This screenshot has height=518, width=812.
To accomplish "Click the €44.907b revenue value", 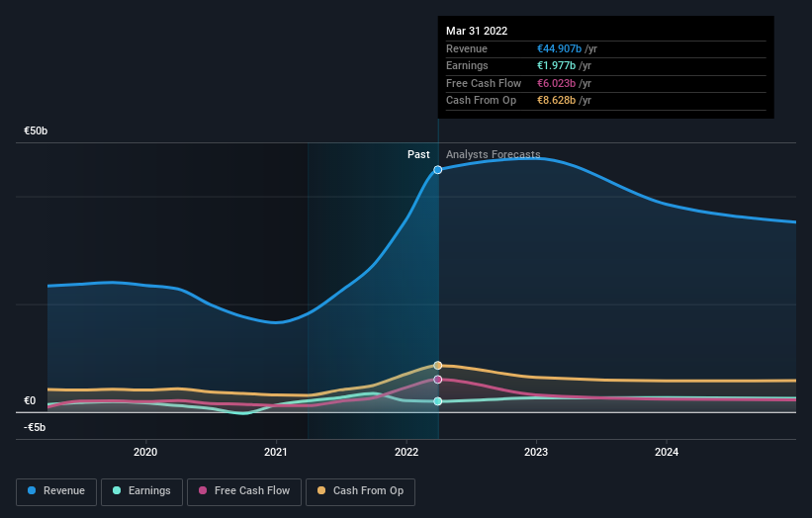I will (559, 48).
